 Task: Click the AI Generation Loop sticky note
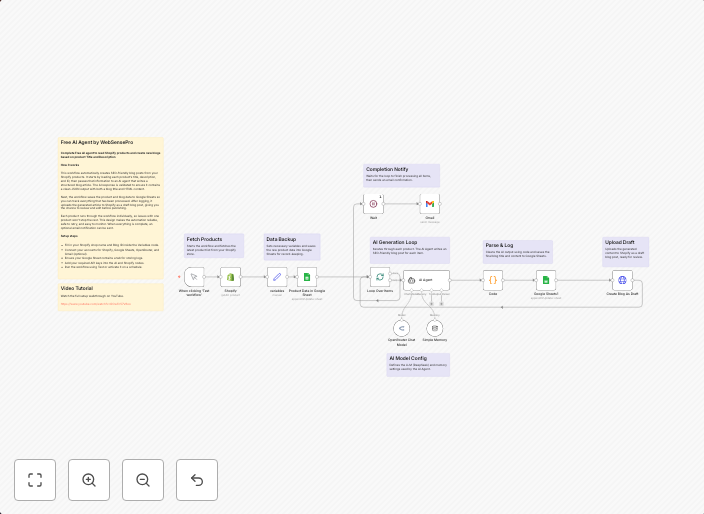pos(410,248)
